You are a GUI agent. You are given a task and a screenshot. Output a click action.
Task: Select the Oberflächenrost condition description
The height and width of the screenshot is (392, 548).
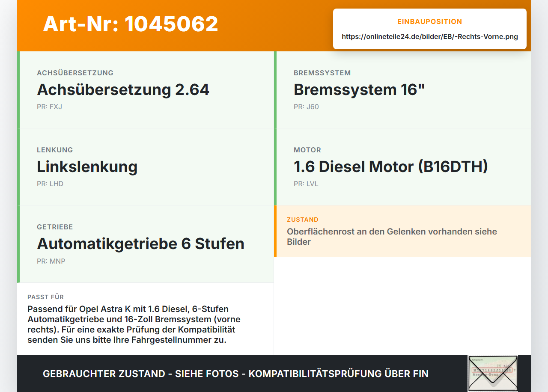click(x=392, y=237)
